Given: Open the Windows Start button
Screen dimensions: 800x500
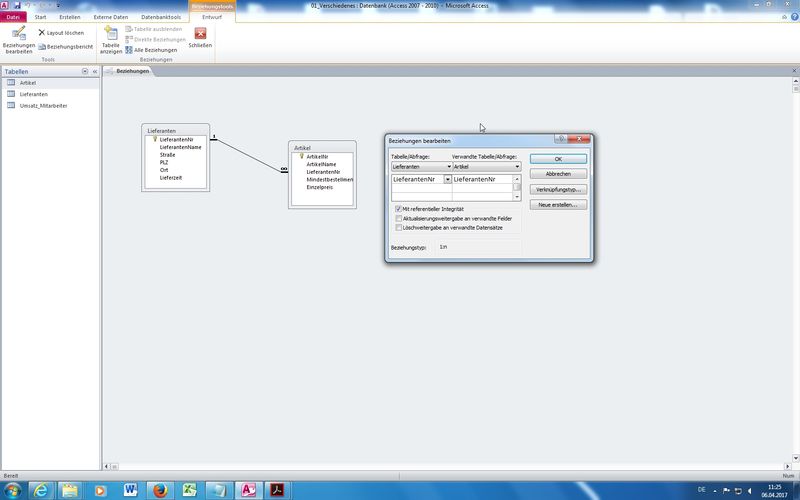Looking at the screenshot, I should (x=11, y=491).
